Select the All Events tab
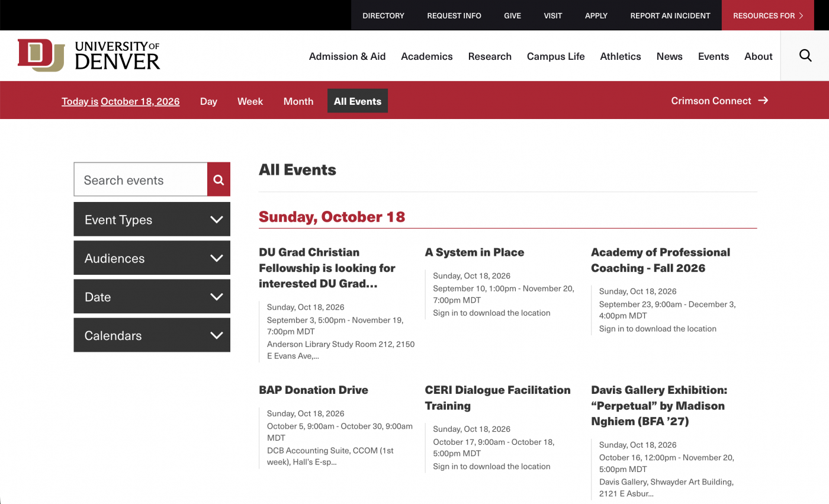Image resolution: width=829 pixels, height=504 pixels. click(358, 101)
